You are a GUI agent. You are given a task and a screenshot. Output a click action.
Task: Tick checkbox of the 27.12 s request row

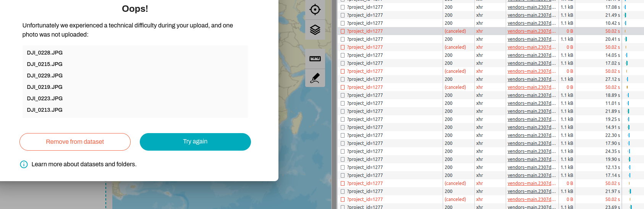[343, 79]
